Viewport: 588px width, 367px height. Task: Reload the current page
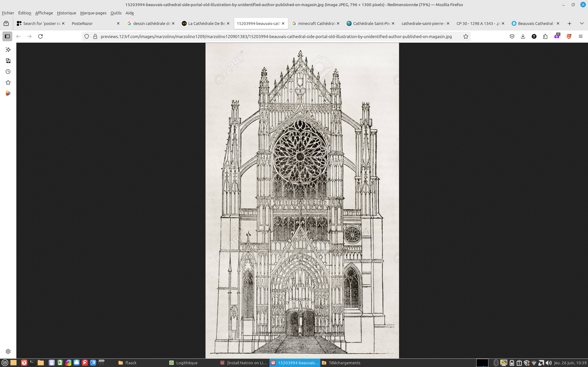40,36
